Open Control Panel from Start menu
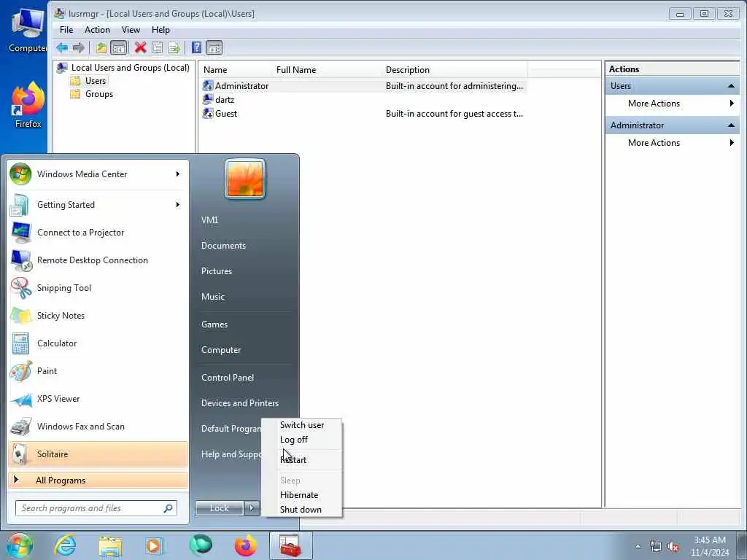This screenshot has height=560, width=747. [228, 378]
